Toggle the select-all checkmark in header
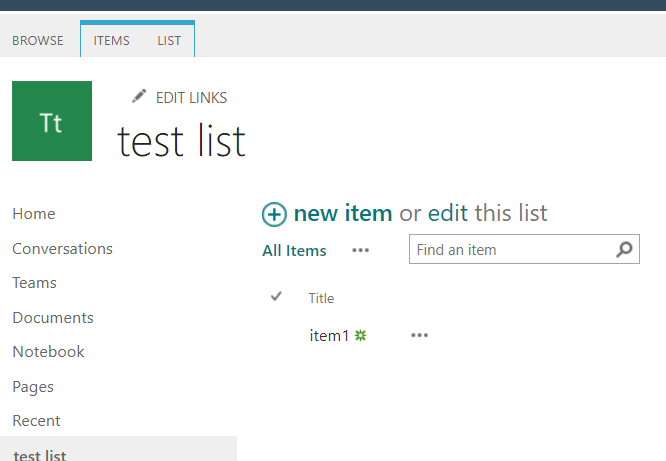Image resolution: width=666 pixels, height=461 pixels. [x=277, y=297]
